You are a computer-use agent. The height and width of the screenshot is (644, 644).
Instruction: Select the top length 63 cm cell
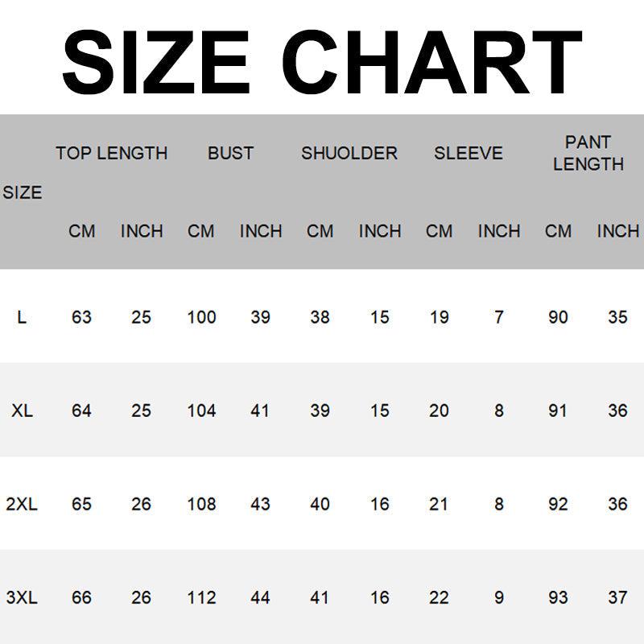(x=81, y=317)
